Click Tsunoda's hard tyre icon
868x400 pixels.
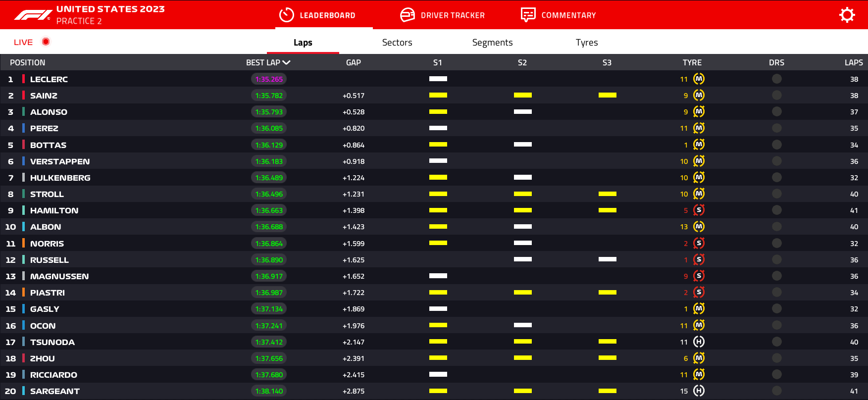click(699, 342)
